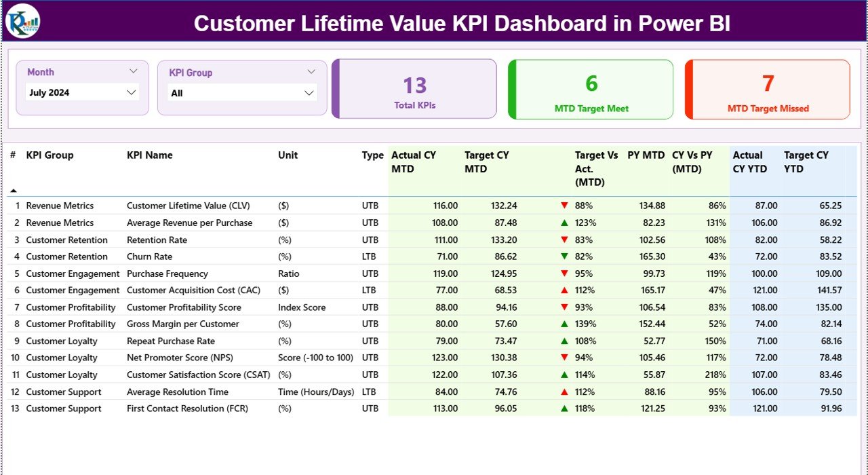Select the MTD Target Meet card showing 6
The image size is (868, 475).
591,89
